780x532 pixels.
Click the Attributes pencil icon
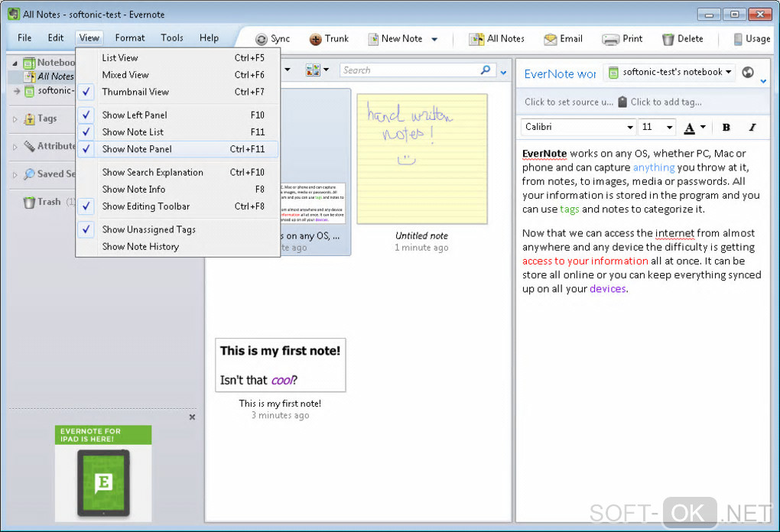pyautogui.click(x=29, y=146)
